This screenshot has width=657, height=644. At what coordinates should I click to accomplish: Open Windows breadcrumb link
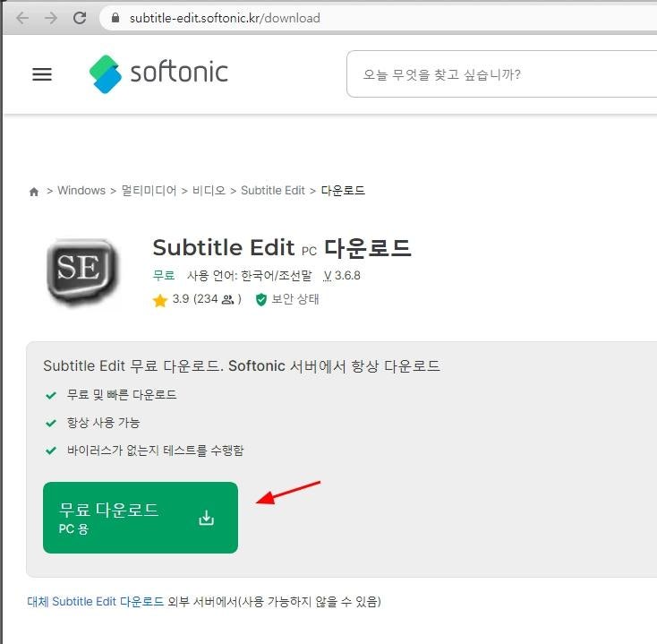[81, 191]
